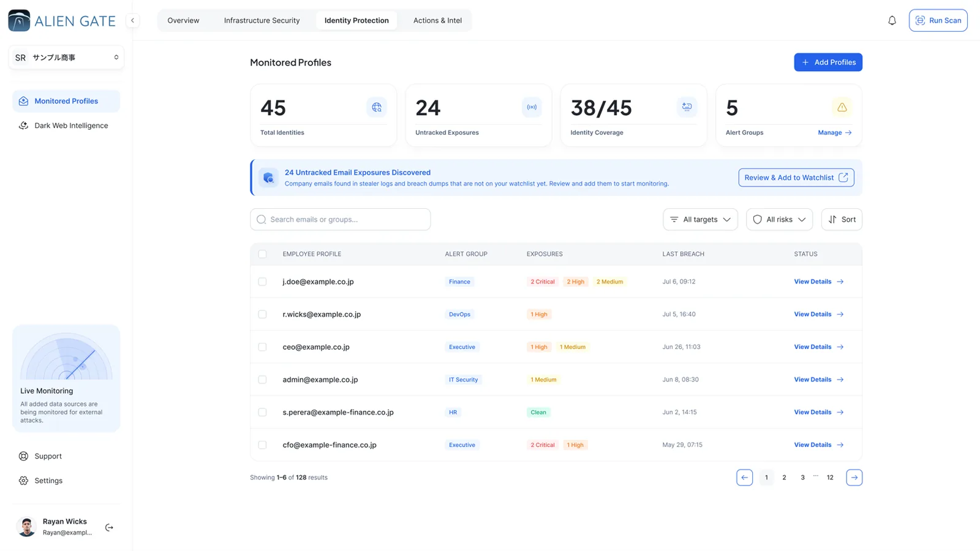Click the scan icon inside Run Scan button

[920, 20]
